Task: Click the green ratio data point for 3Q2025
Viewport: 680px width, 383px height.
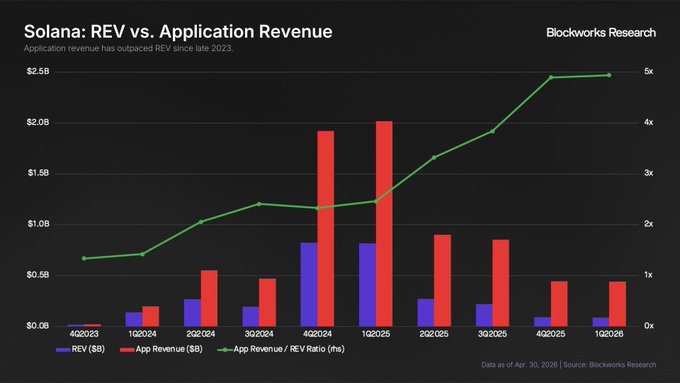Action: point(492,131)
